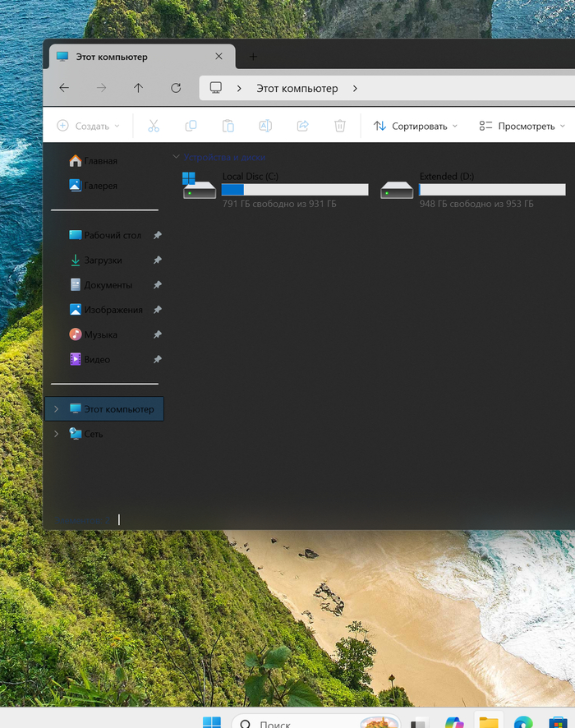Expand Сеть tree node
The image size is (575, 728).
click(56, 434)
